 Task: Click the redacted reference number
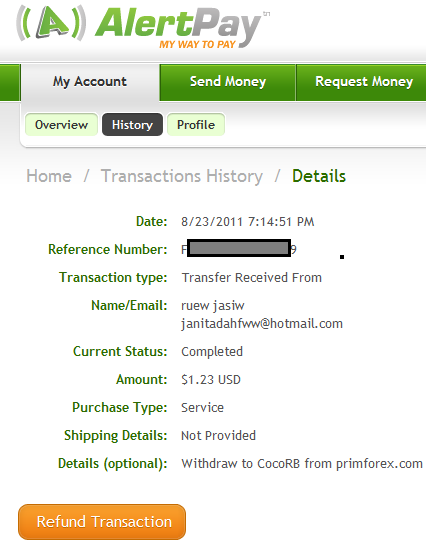click(x=239, y=248)
